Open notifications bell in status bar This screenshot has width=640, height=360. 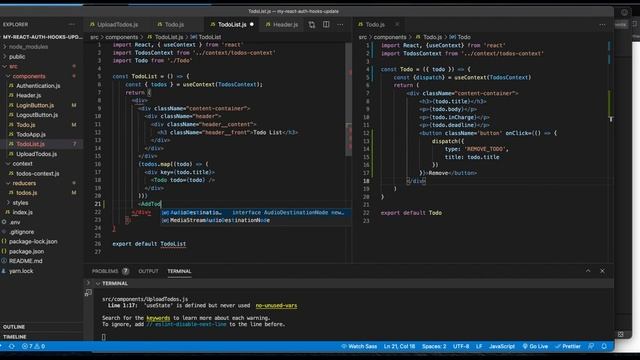(x=604, y=346)
